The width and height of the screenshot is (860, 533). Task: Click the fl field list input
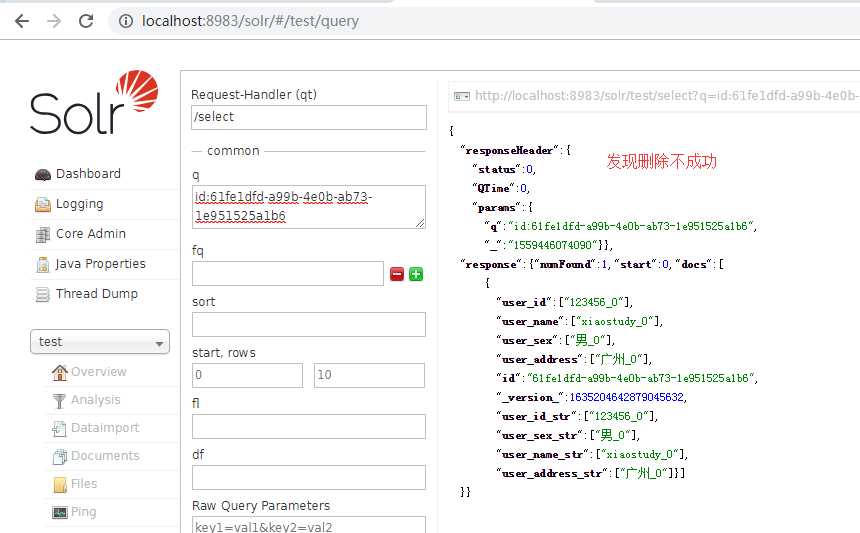click(309, 427)
